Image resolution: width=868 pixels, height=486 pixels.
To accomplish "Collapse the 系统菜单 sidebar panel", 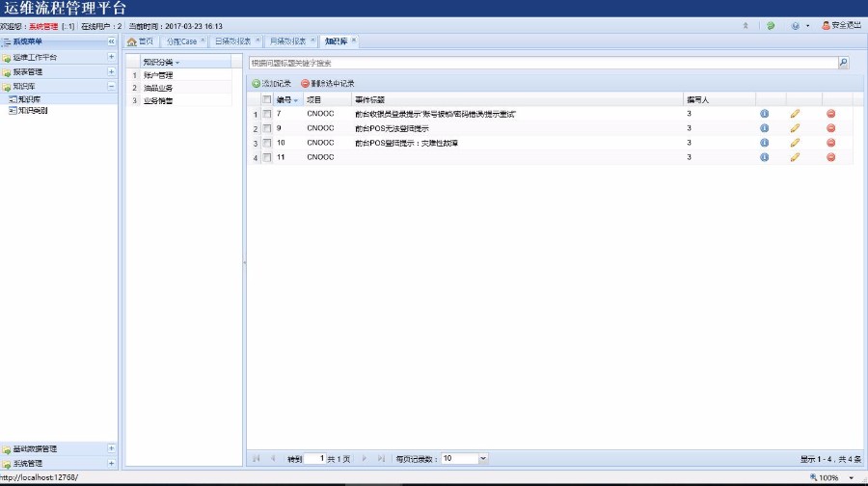I will [111, 41].
